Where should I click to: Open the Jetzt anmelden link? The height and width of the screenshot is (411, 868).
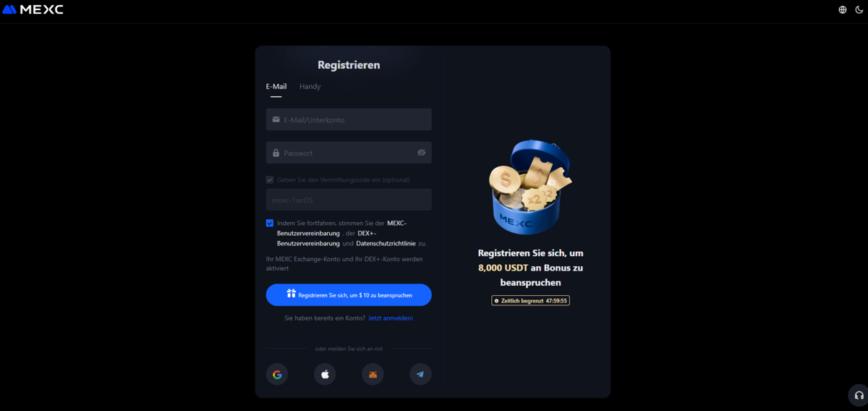[x=391, y=318]
